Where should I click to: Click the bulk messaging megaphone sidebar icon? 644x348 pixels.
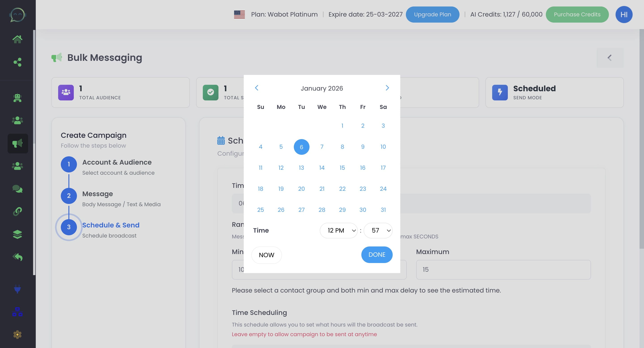pos(17,143)
